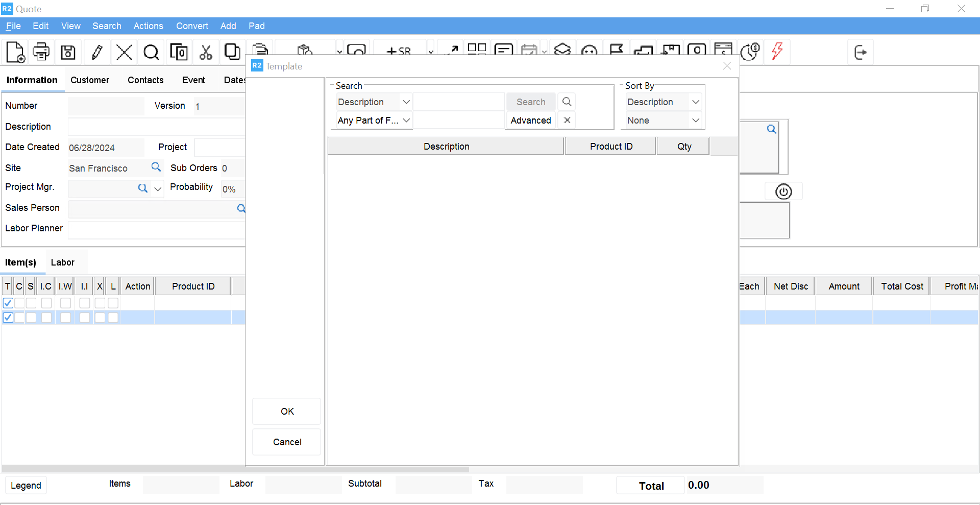Click the exit door icon in toolbar
This screenshot has width=980, height=505.
point(860,52)
